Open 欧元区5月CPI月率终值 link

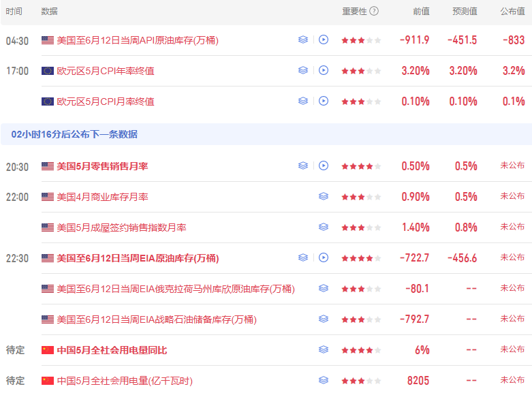(x=106, y=101)
